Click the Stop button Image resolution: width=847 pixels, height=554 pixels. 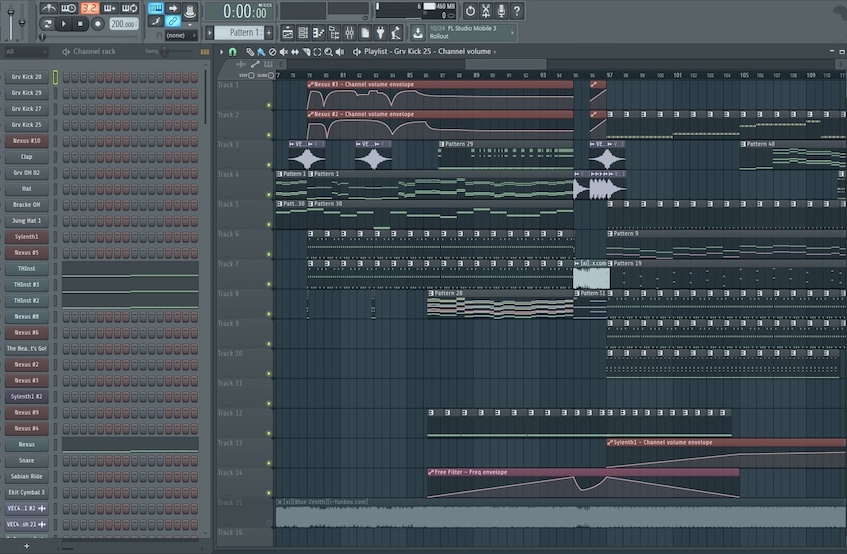coord(80,24)
